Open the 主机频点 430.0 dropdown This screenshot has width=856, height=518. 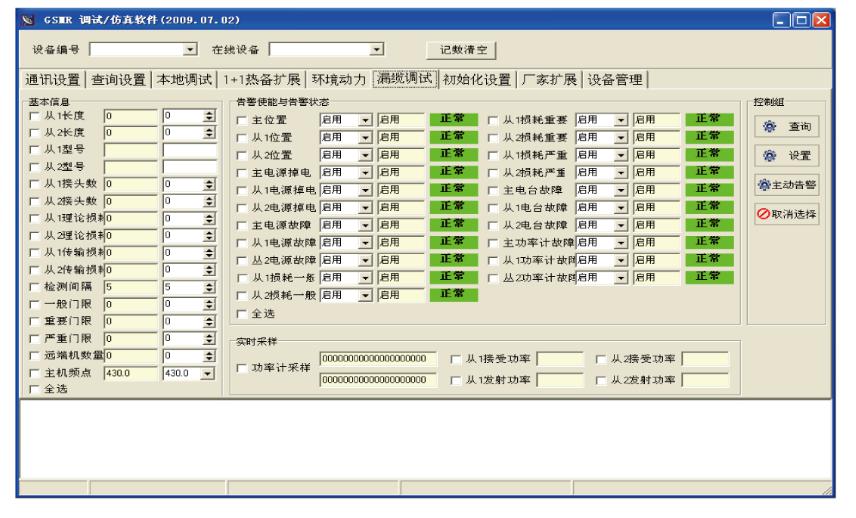[209, 372]
